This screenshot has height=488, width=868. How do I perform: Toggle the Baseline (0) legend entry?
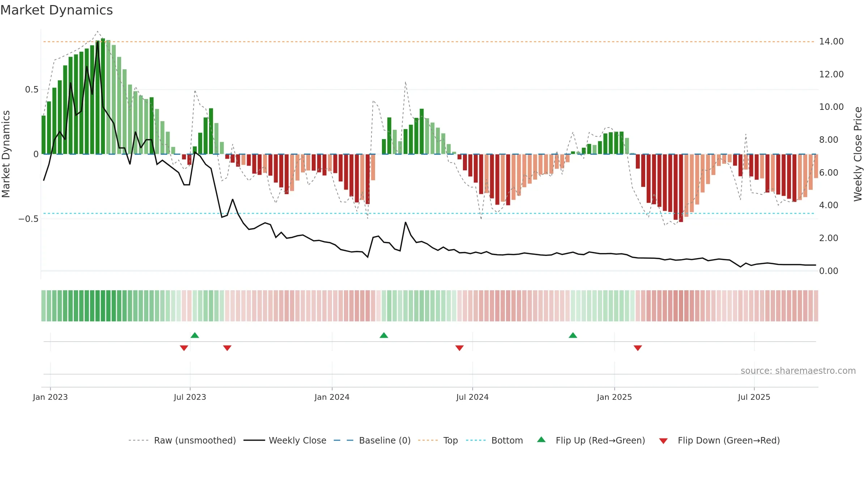tap(372, 440)
